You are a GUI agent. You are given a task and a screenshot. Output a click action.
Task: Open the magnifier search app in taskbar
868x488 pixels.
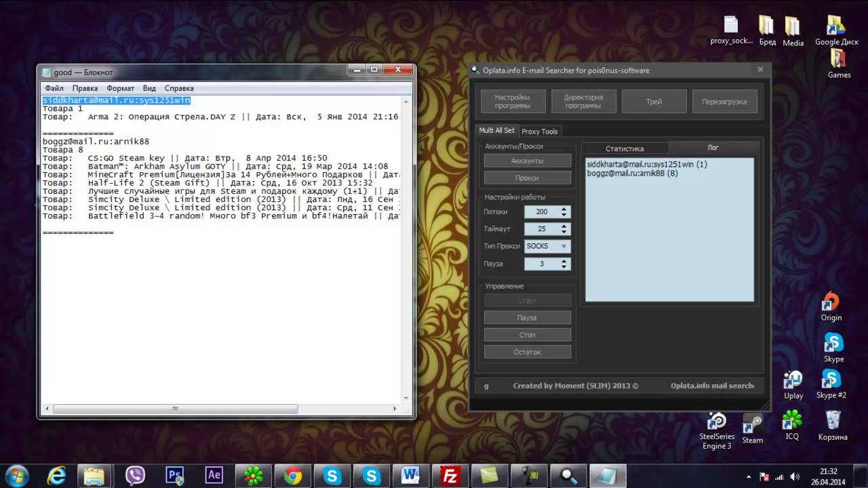568,476
